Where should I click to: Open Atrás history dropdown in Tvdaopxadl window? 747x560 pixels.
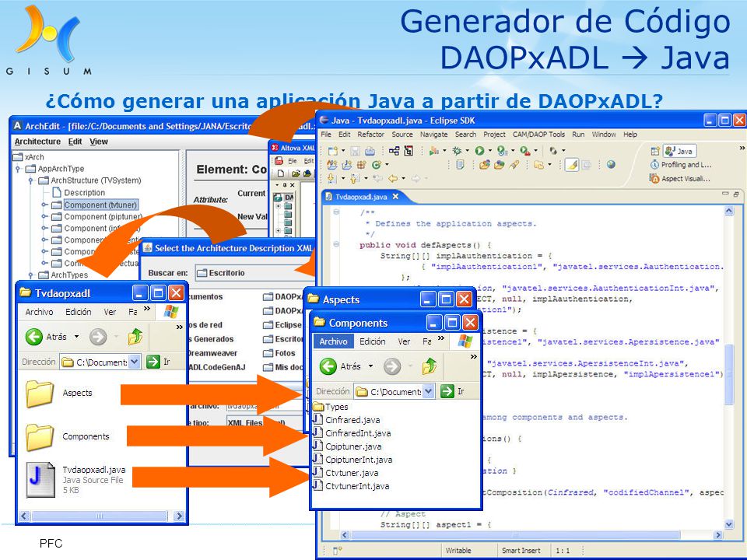77,337
